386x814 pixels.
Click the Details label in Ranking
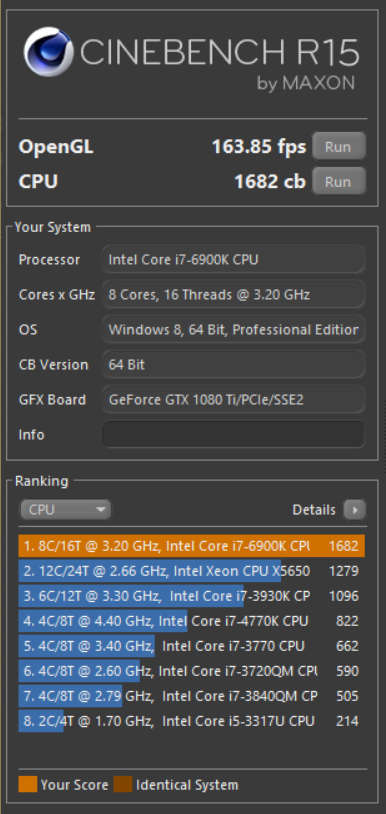click(x=314, y=510)
